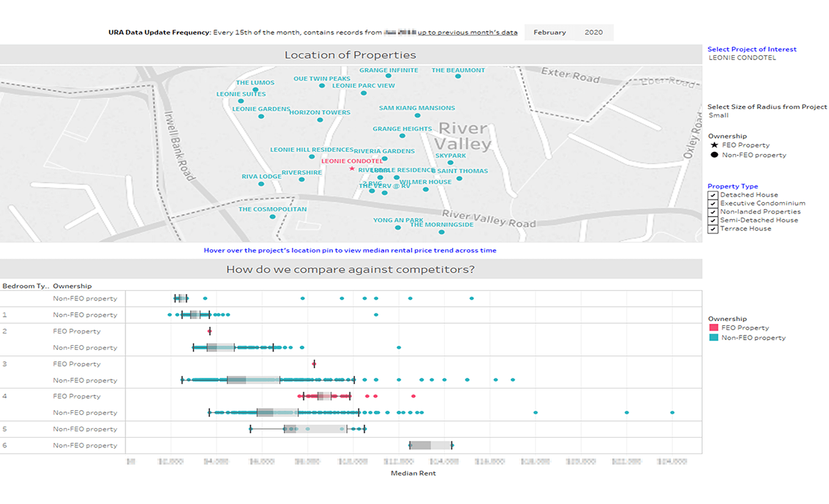Viewport: 829px width, 504px height.
Task: Click the teal Non-FEO property color swatch
Action: [x=714, y=338]
